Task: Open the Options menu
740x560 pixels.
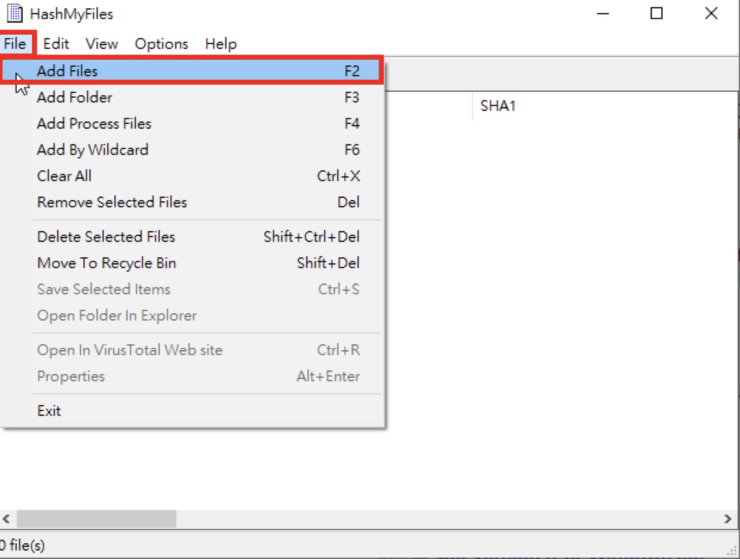Action: (x=161, y=44)
